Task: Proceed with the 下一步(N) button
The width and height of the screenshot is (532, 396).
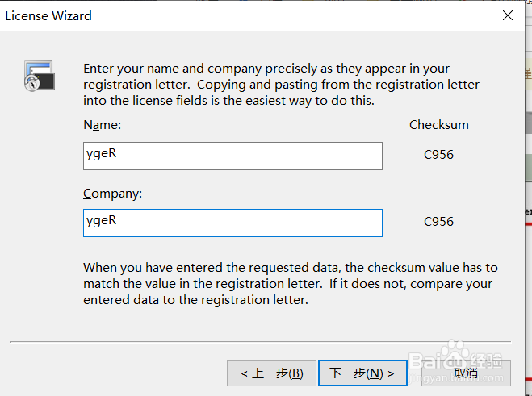Action: coord(362,373)
